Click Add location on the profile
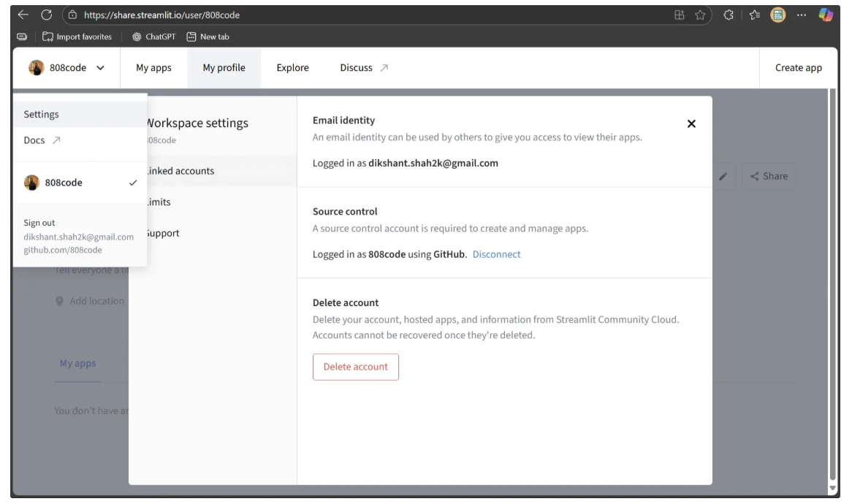The height and width of the screenshot is (504, 852). click(x=90, y=301)
